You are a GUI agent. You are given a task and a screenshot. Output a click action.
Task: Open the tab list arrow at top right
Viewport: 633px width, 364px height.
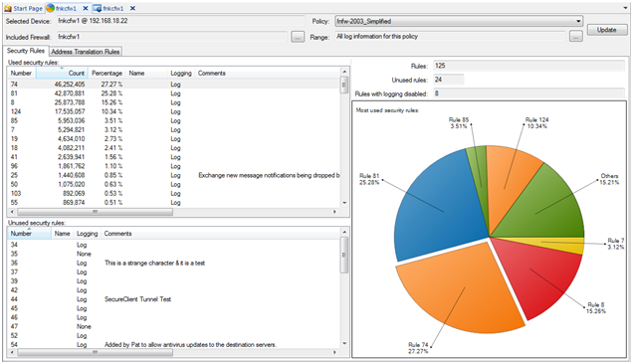click(x=625, y=8)
